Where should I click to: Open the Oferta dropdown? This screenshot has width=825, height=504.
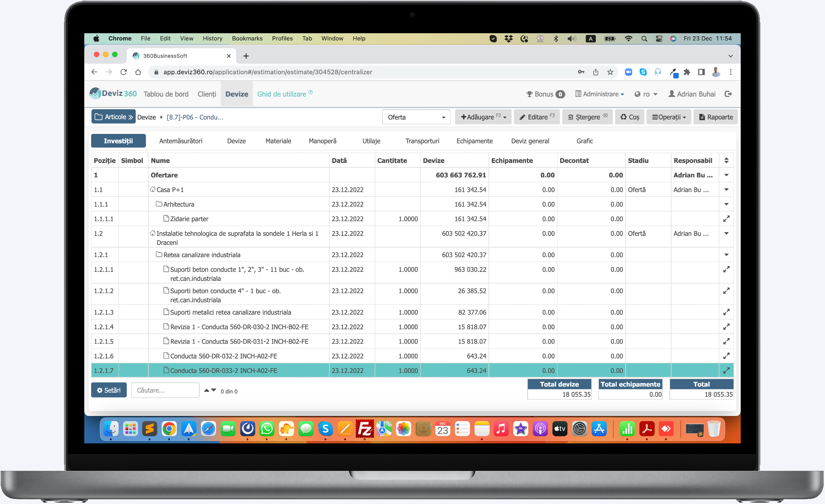pos(416,117)
